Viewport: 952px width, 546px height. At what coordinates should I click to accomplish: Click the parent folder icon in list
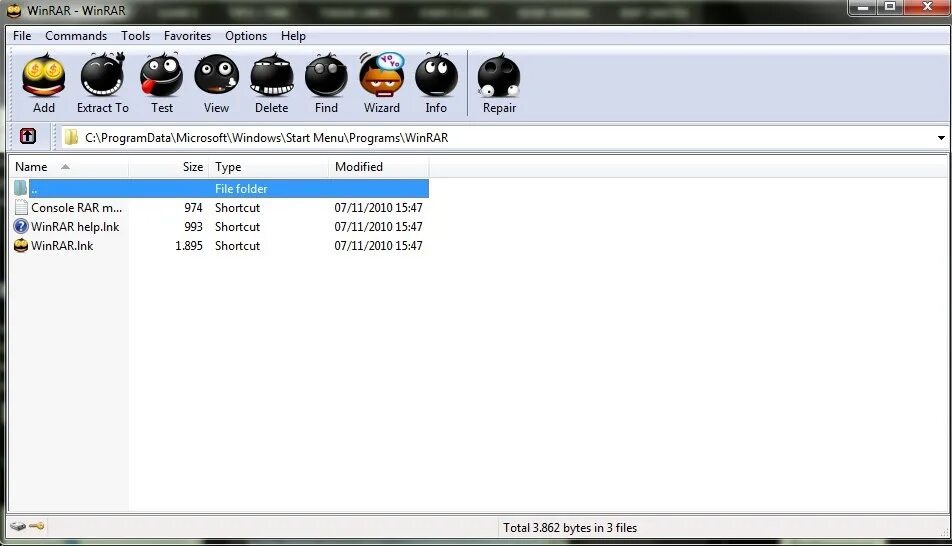(21, 188)
